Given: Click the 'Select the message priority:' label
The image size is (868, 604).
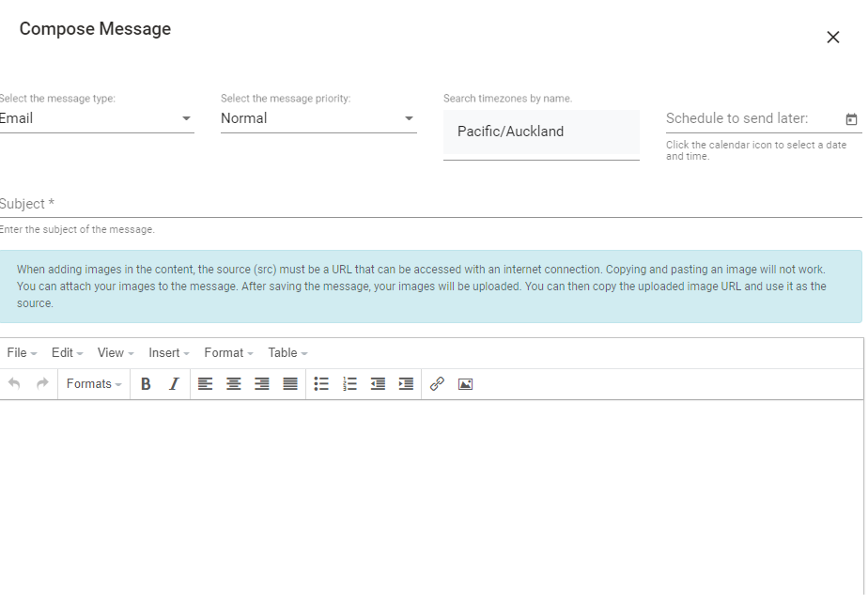Looking at the screenshot, I should (286, 99).
